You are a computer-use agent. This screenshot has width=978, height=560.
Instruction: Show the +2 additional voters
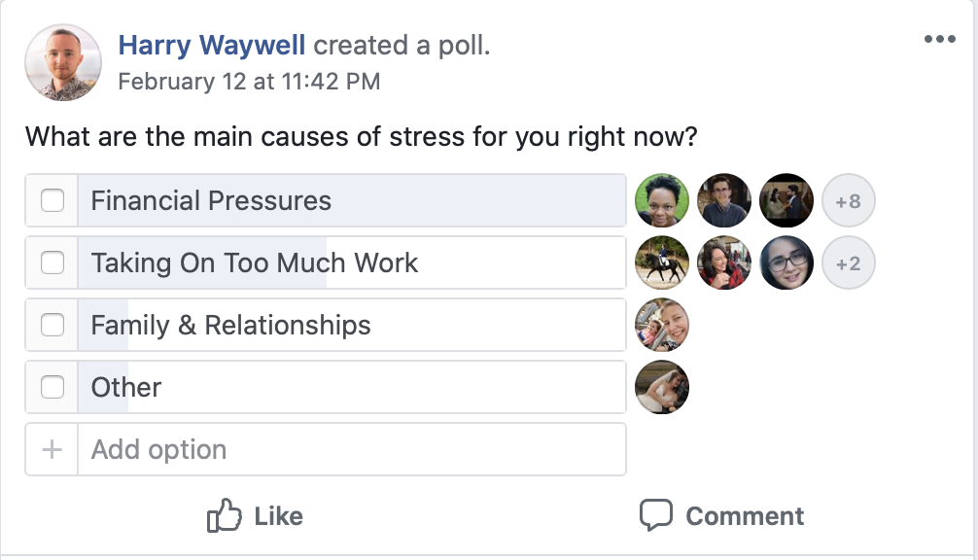[849, 263]
